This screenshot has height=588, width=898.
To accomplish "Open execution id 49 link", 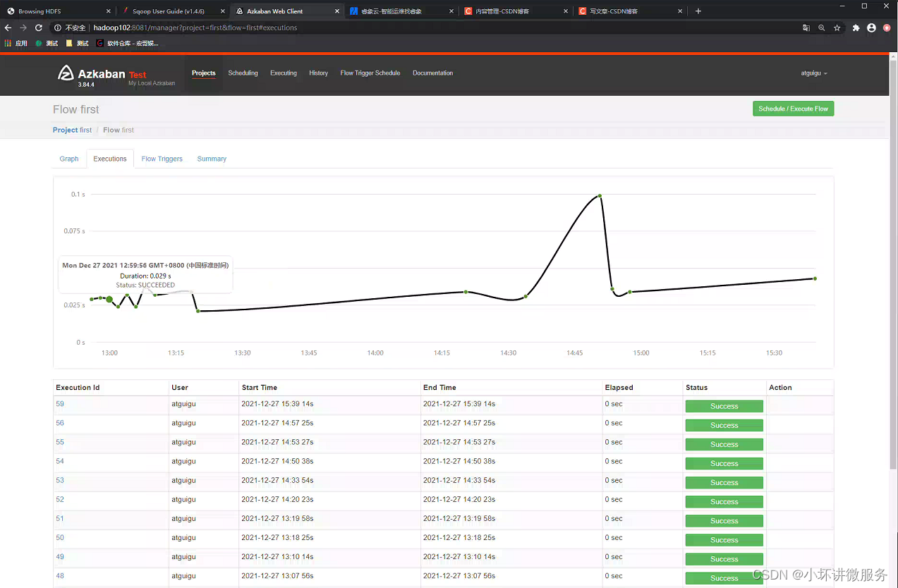I will pyautogui.click(x=60, y=556).
